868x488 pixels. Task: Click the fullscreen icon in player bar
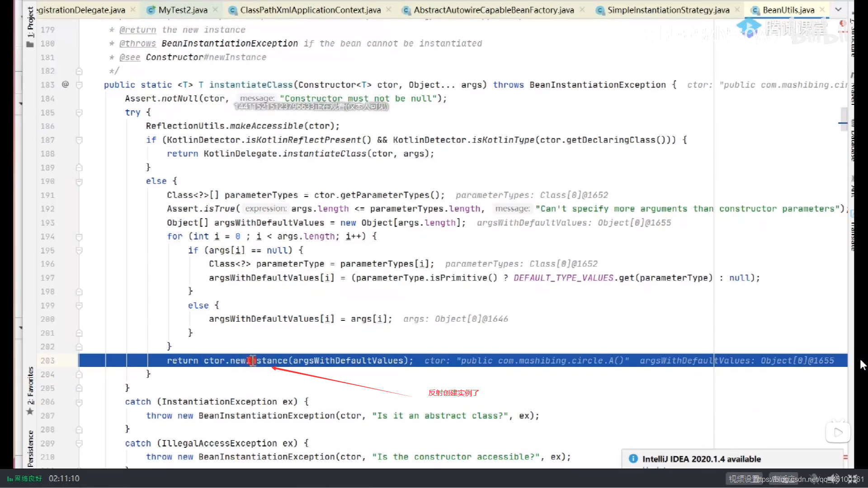click(853, 479)
